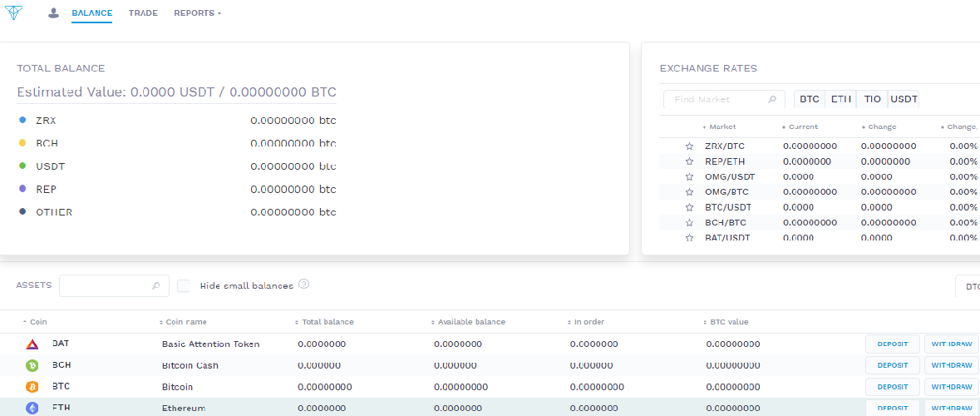Open the user profile icon
Image resolution: width=980 pixels, height=416 pixels.
coord(54,12)
